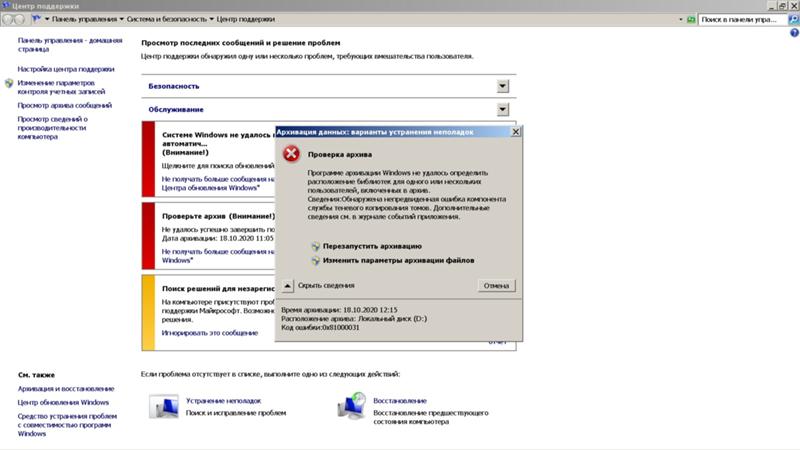Click the shield icon next to Перезапустить архивацию
The image size is (800, 450).
(316, 246)
